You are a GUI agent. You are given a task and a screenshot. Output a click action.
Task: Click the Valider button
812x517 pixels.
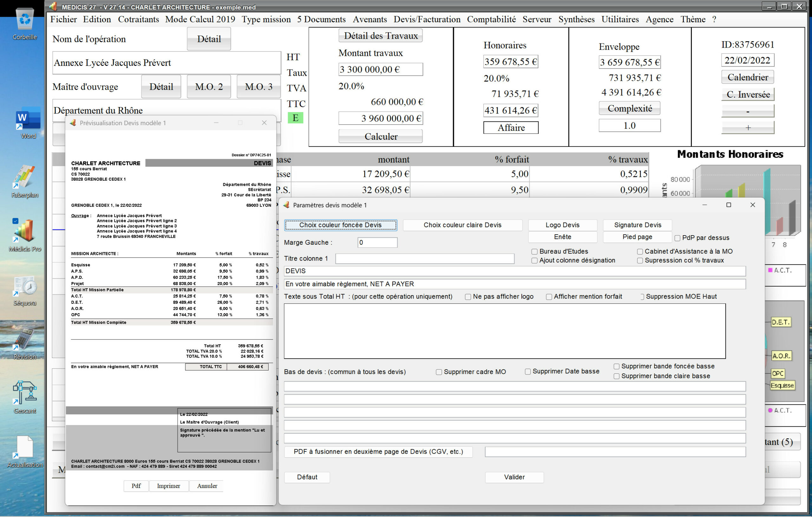pyautogui.click(x=514, y=477)
